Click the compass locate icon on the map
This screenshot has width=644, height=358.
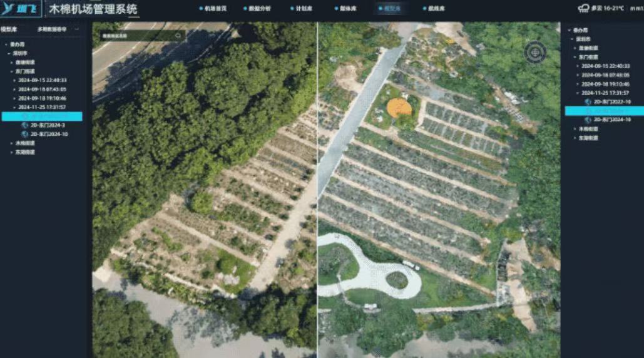click(x=534, y=52)
